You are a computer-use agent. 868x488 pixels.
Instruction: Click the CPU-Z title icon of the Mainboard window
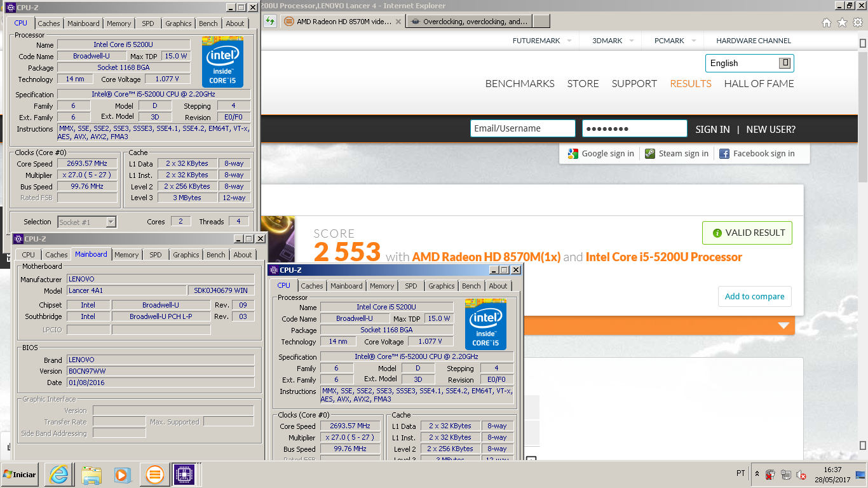coord(18,239)
